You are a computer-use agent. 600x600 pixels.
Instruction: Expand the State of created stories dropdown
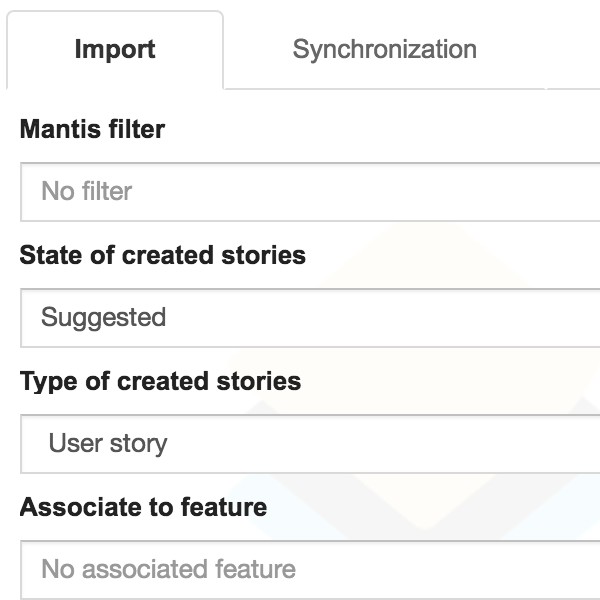(x=310, y=318)
